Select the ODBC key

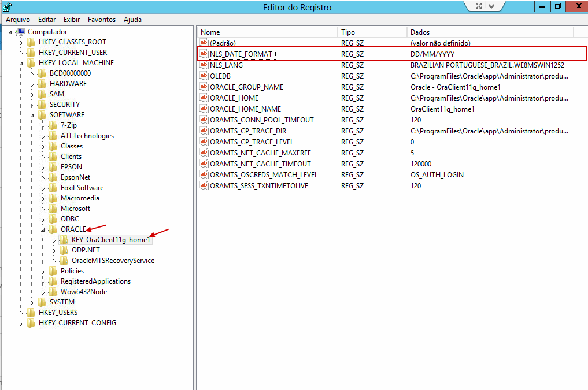click(x=70, y=219)
